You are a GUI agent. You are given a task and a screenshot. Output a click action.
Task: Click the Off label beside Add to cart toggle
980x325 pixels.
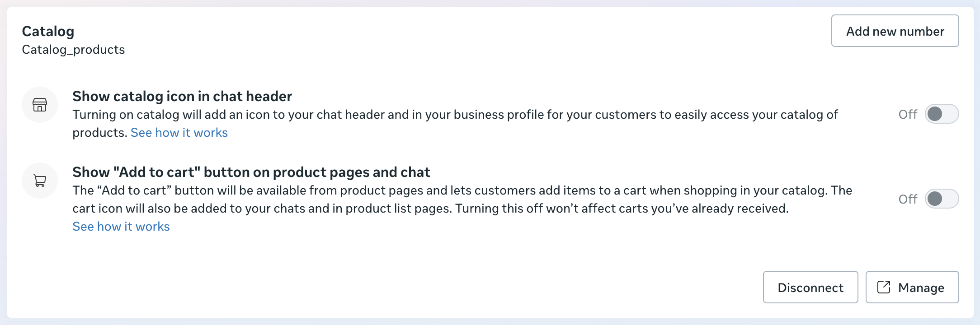(x=908, y=199)
